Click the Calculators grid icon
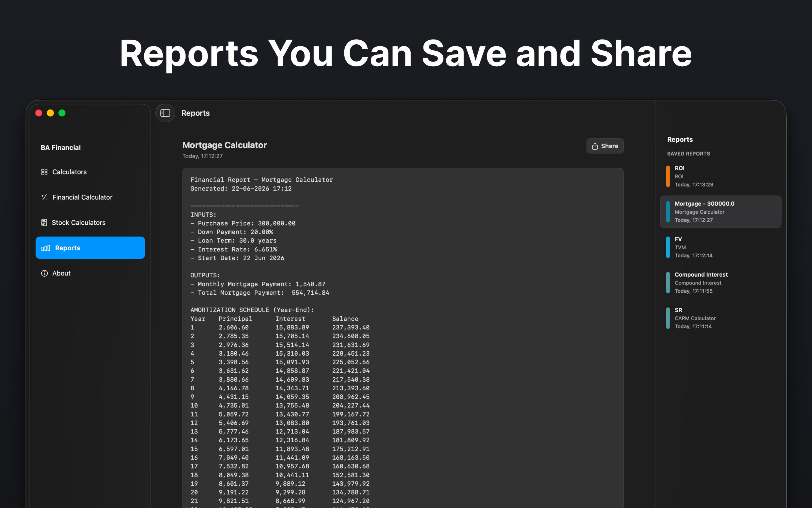Screen dimensions: 812x508 tap(44, 172)
